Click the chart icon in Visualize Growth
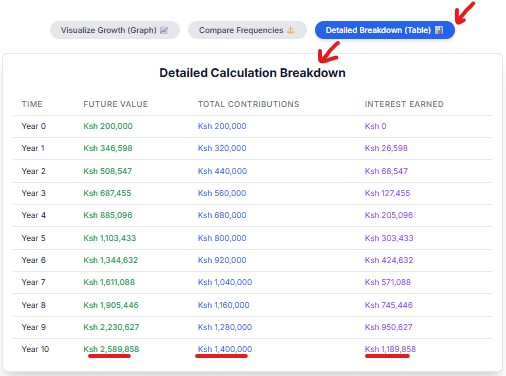The width and height of the screenshot is (506, 376). [164, 30]
